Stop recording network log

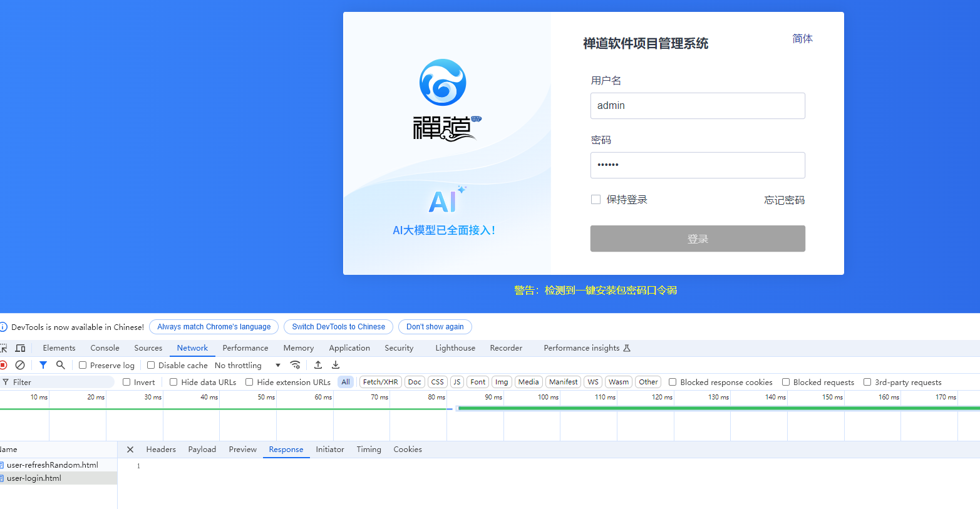coord(3,365)
